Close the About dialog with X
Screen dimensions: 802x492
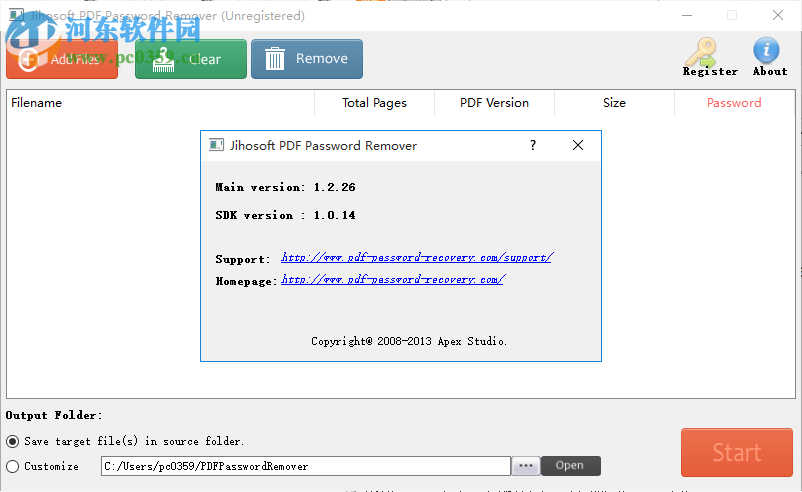click(578, 145)
